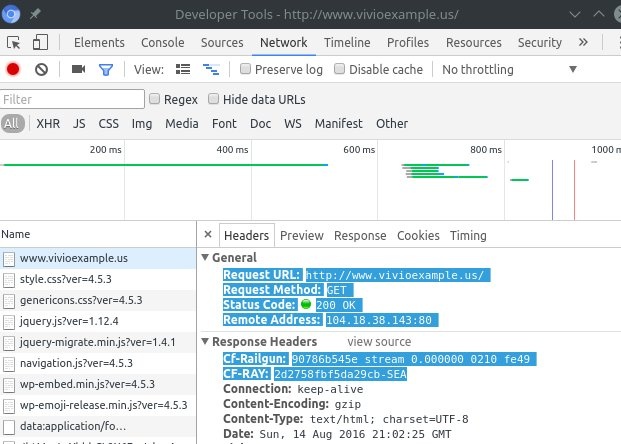Click view source link for Response Headers

[x=379, y=341]
